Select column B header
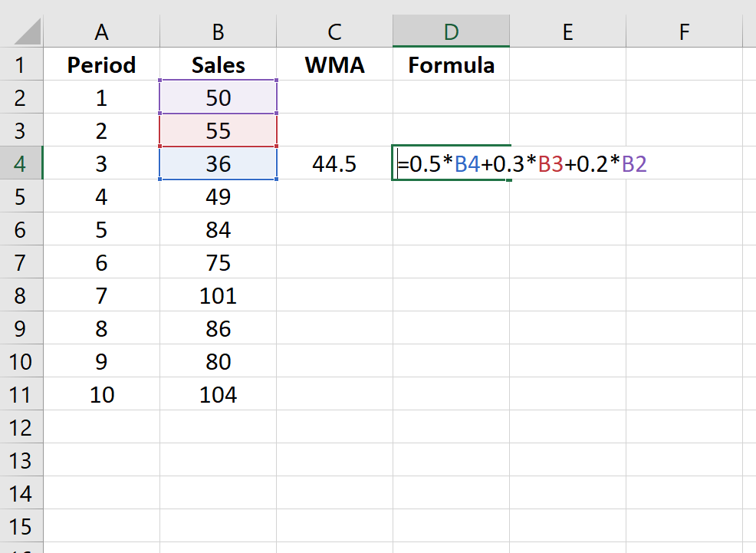 click(218, 31)
